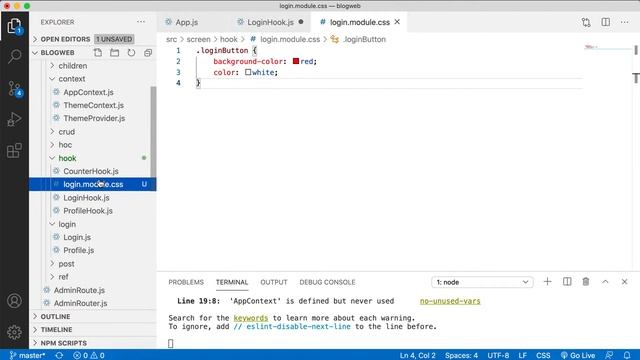Open CounterHook.js in the file tree
This screenshot has width=640, height=360.
(x=91, y=171)
